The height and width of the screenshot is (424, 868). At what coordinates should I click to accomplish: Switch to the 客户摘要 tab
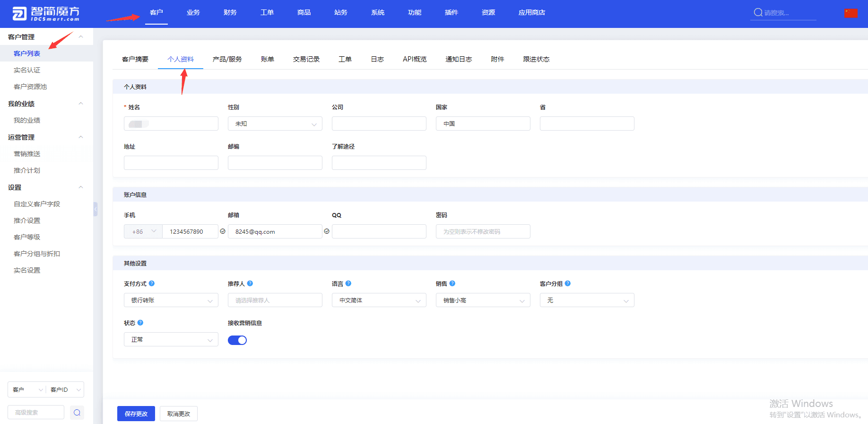click(x=135, y=59)
